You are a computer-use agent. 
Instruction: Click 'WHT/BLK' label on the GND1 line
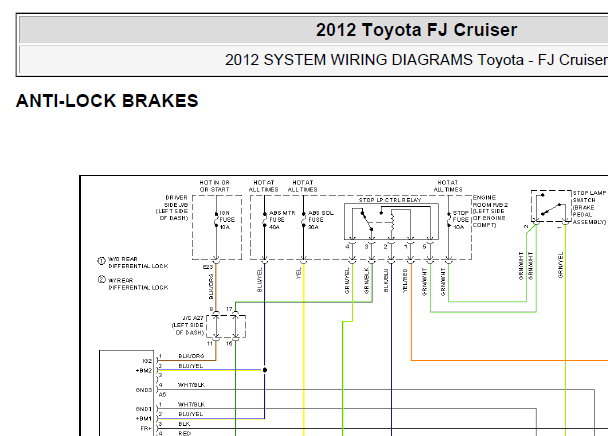click(x=191, y=405)
